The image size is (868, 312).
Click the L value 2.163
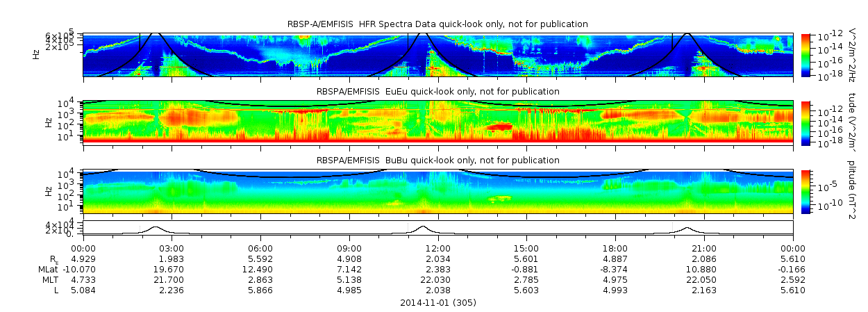coord(704,290)
